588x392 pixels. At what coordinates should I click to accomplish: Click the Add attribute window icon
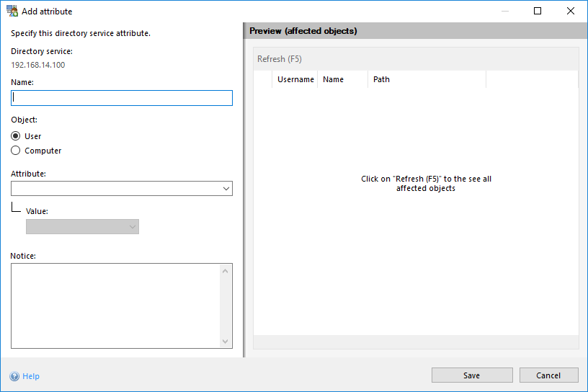pos(12,12)
